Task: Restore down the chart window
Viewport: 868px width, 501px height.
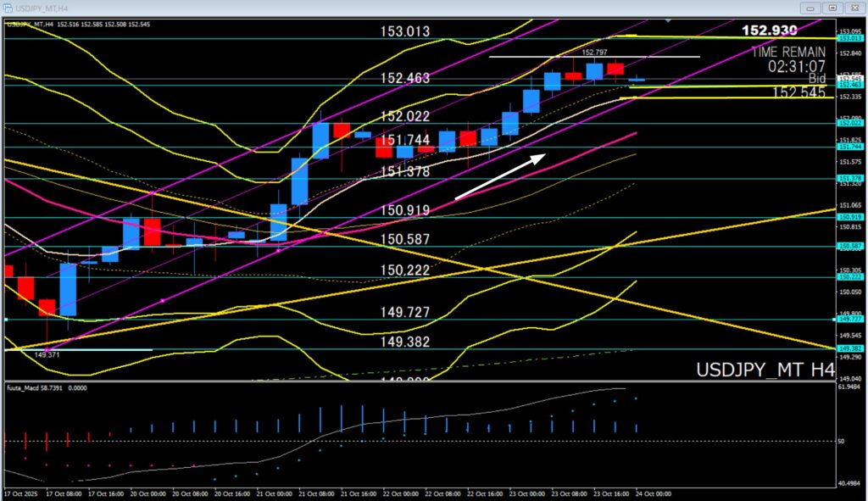Action: click(832, 8)
